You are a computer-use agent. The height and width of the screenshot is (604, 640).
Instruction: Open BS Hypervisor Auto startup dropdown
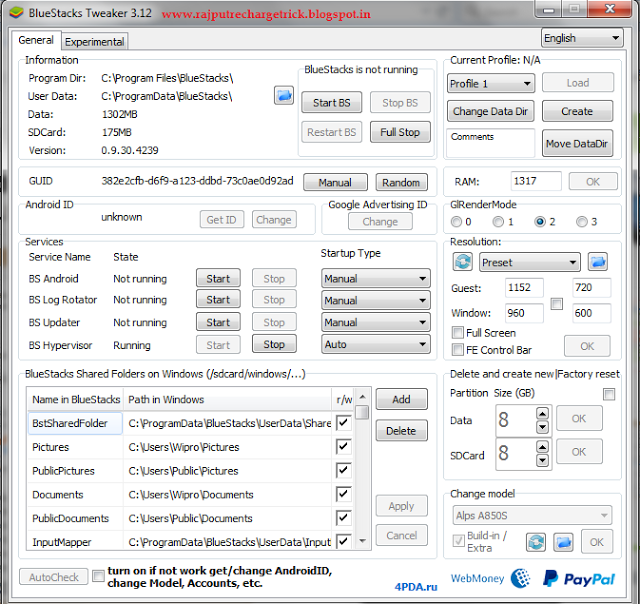[376, 344]
